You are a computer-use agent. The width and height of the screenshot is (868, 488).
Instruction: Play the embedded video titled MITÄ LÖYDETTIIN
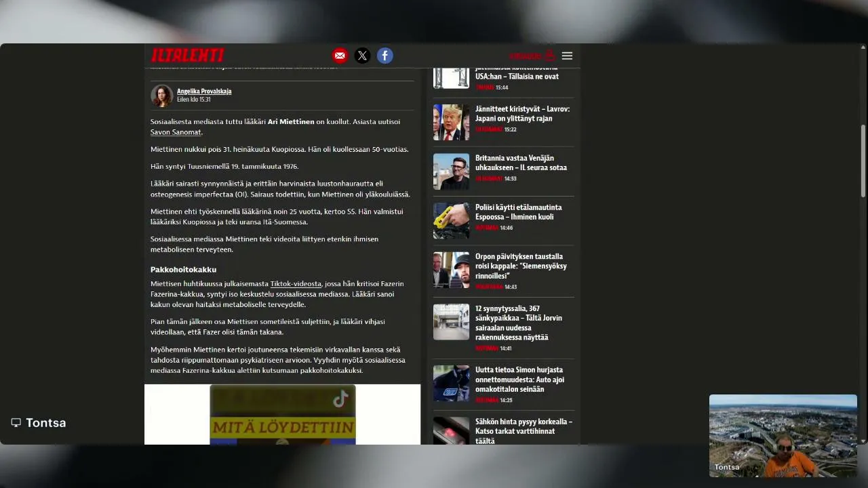tap(282, 415)
